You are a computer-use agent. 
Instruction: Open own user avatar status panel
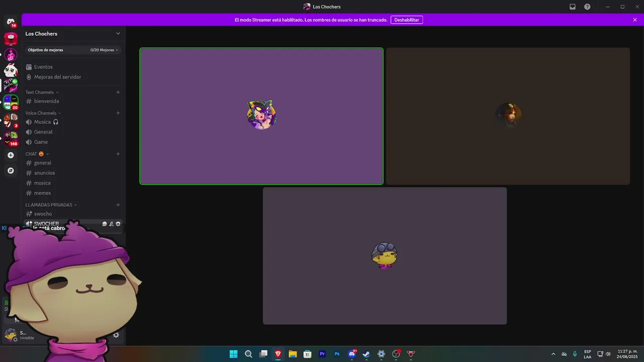pyautogui.click(x=11, y=334)
